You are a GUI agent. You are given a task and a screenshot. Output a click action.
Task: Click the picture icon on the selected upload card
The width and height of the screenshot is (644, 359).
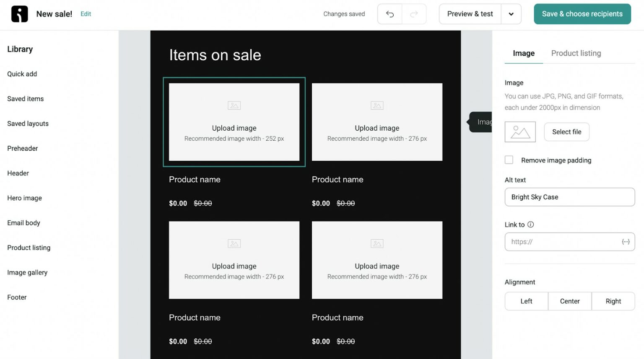(234, 106)
